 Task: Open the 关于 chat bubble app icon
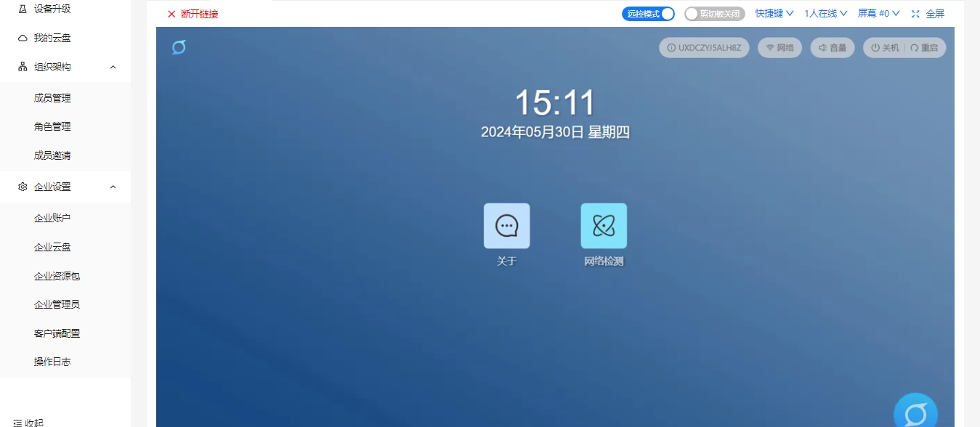coord(506,226)
